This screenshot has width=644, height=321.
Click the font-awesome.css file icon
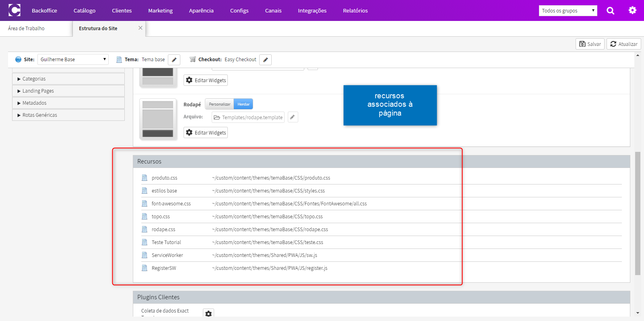(x=144, y=203)
